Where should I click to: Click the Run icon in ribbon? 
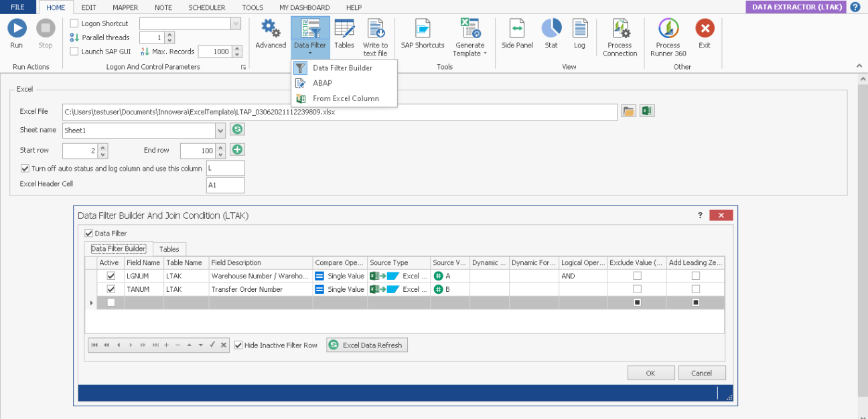coord(17,29)
